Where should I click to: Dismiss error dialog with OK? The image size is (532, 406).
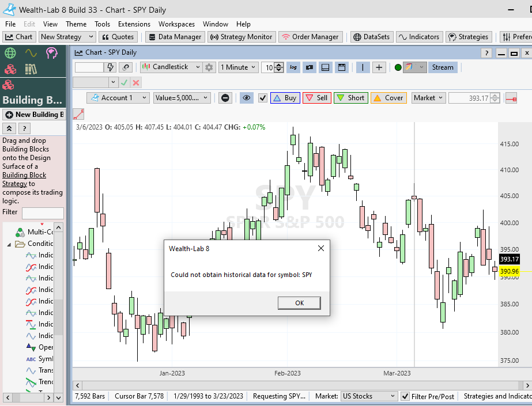coord(299,303)
